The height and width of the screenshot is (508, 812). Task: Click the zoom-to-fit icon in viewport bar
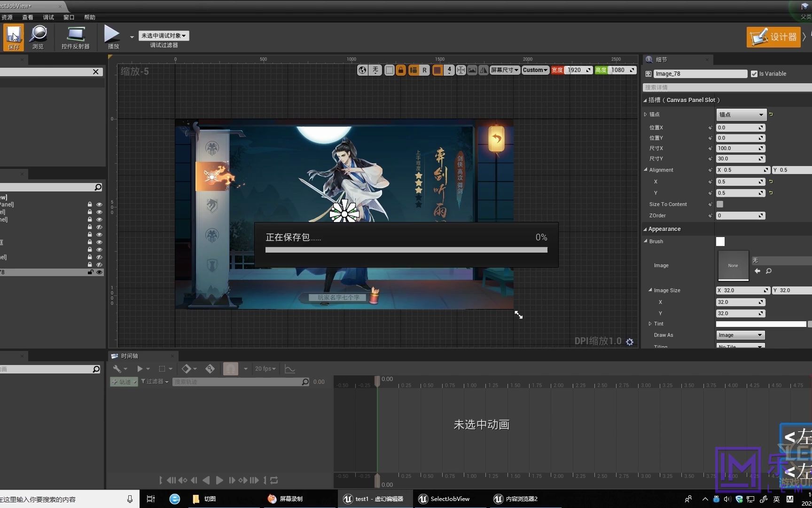click(461, 70)
